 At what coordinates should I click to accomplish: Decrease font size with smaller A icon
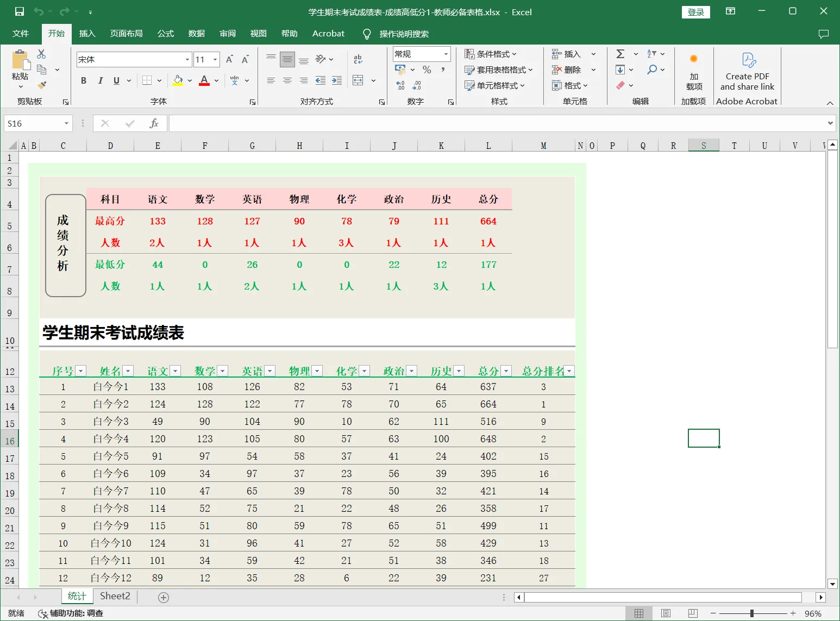click(245, 59)
